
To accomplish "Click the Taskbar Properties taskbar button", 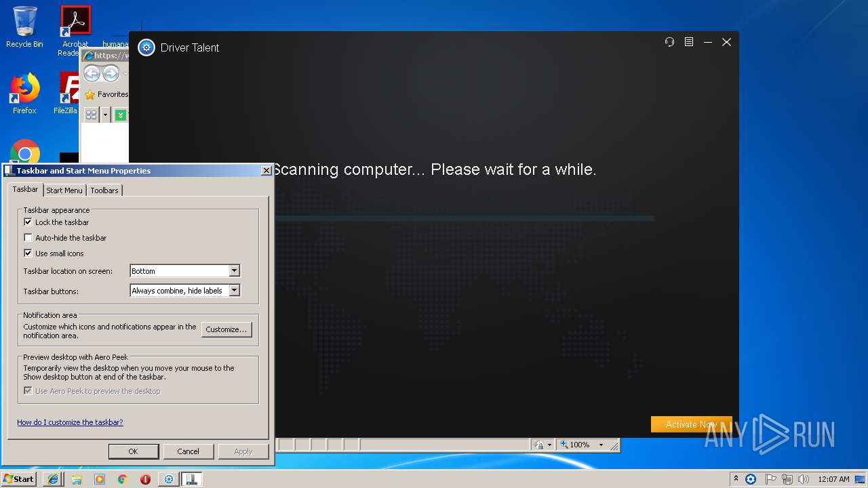I will [x=191, y=479].
